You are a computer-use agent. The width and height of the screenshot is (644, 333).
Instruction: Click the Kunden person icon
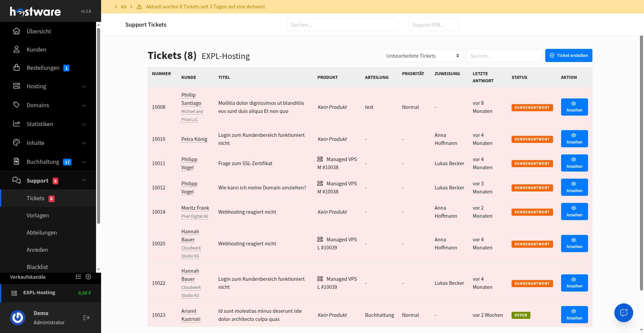tap(16, 49)
